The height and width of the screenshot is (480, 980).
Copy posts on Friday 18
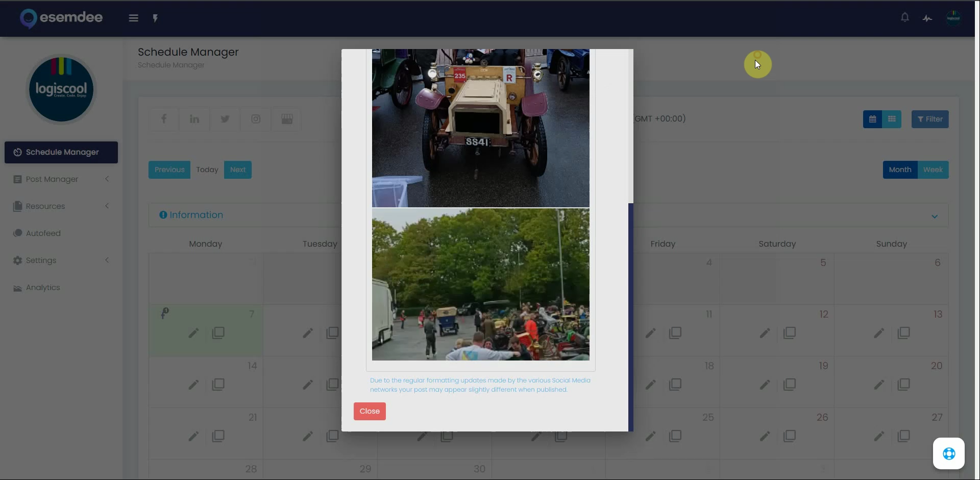[675, 385]
